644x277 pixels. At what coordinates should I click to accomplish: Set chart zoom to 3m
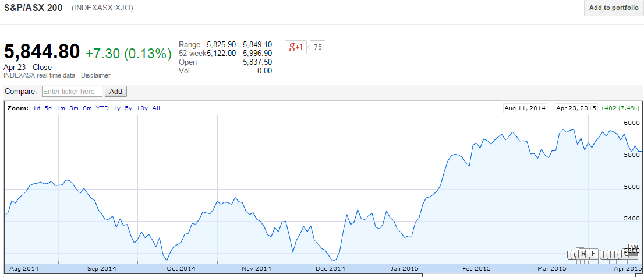(74, 108)
